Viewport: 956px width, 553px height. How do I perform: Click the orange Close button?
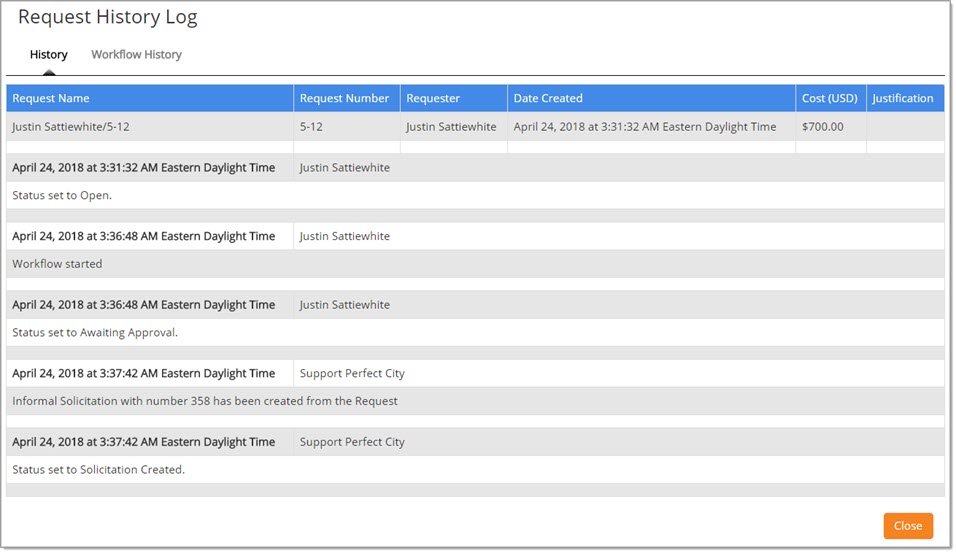point(907,526)
